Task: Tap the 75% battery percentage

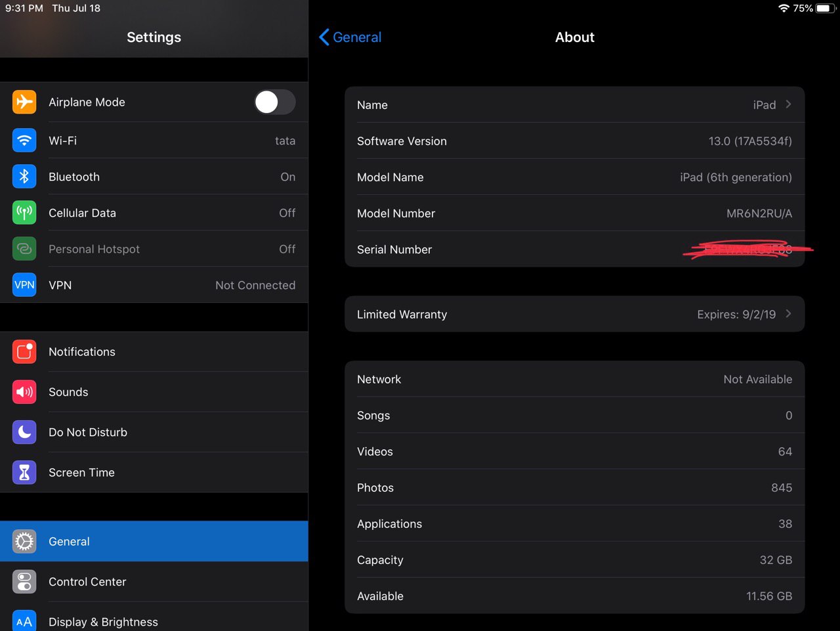Action: pyautogui.click(x=803, y=9)
